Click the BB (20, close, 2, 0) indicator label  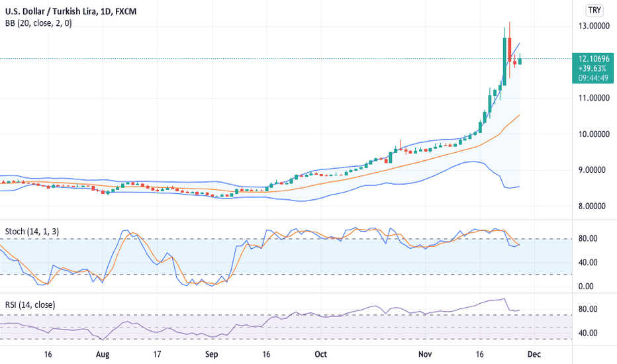[x=38, y=23]
